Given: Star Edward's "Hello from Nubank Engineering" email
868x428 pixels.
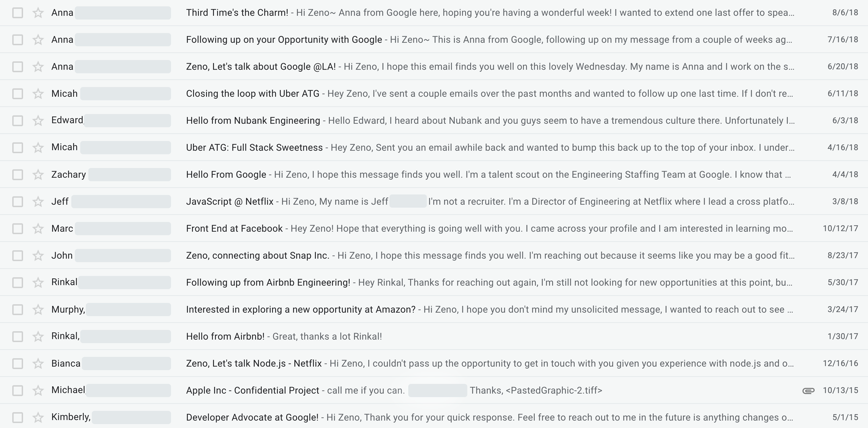Looking at the screenshot, I should click(38, 120).
